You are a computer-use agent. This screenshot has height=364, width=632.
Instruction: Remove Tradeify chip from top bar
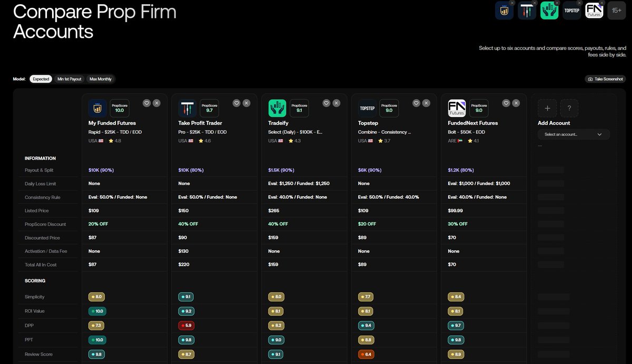(557, 3)
